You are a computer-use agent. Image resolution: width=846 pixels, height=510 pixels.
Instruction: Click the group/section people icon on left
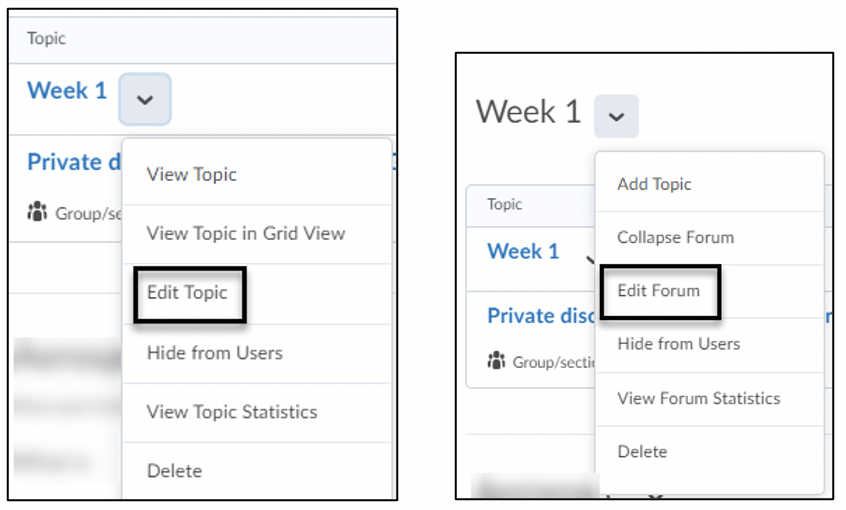coord(38,212)
